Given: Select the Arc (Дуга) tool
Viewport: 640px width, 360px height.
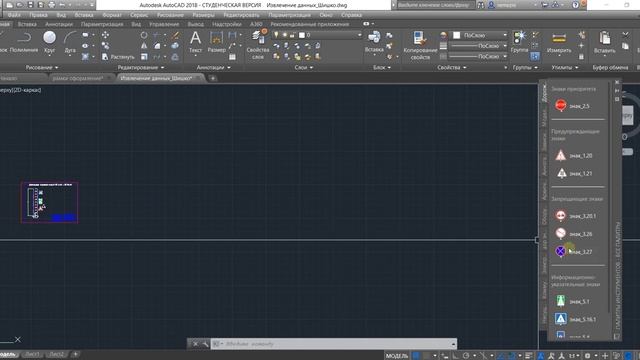Looking at the screenshot, I should [x=70, y=42].
